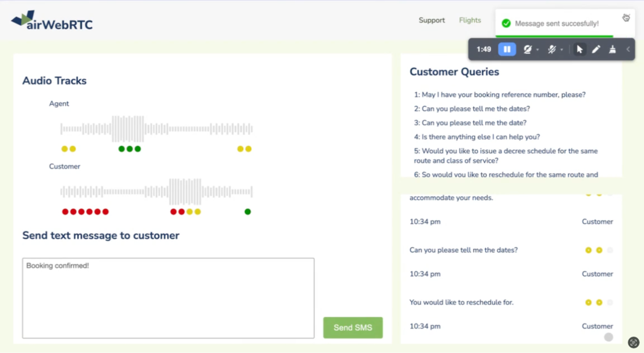Open the microphone options dropdown arrow

coord(562,50)
